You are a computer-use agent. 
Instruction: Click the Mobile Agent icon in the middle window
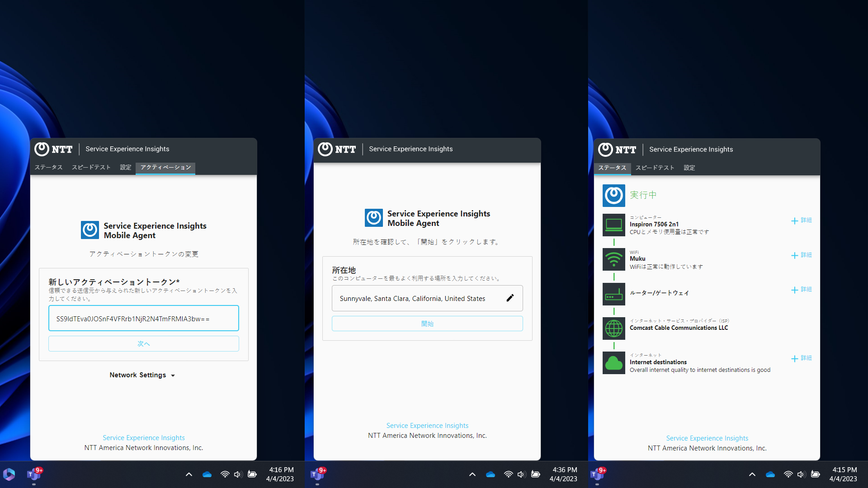click(374, 218)
